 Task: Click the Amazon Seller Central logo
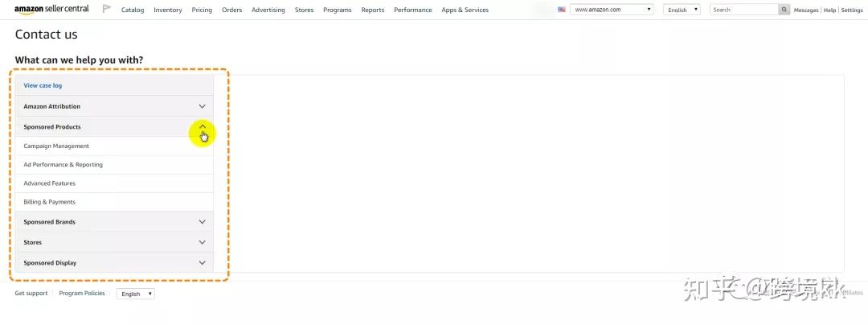[51, 9]
